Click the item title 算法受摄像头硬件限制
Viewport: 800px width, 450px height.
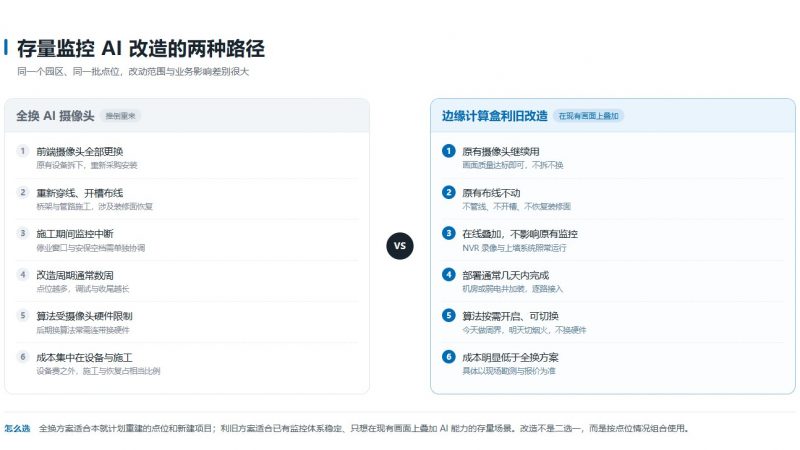point(84,316)
